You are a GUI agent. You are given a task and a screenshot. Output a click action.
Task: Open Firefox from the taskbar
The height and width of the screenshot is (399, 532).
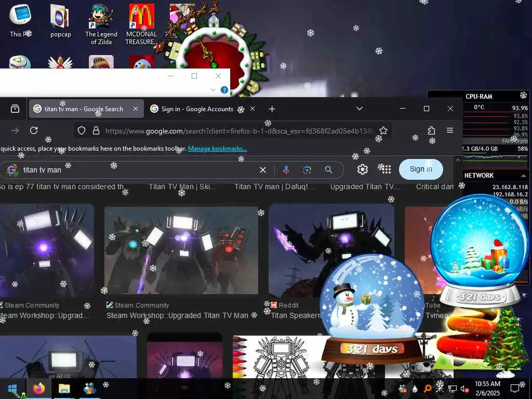coord(38,389)
